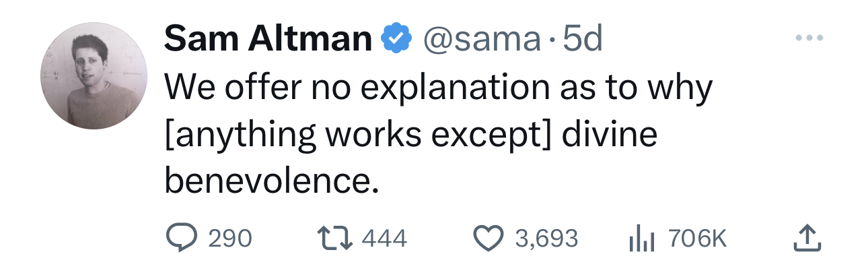
Task: Click the reply speech bubble icon
Action: pos(179,238)
